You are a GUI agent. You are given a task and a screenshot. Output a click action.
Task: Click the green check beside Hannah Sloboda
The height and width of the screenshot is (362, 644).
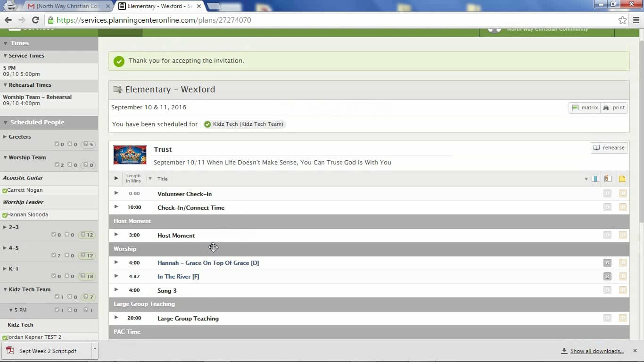pyautogui.click(x=5, y=215)
